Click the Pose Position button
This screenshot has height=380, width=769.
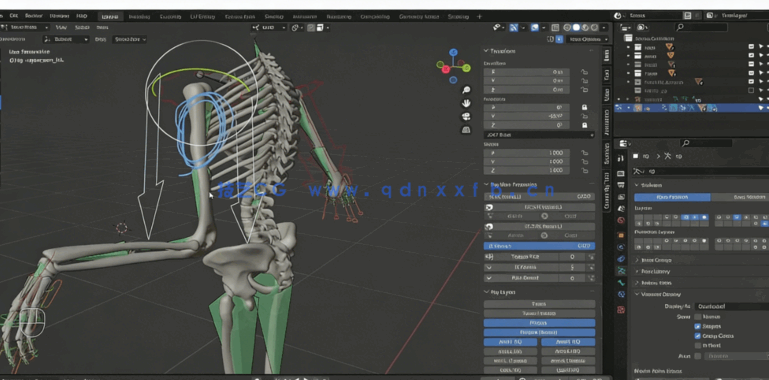click(672, 197)
